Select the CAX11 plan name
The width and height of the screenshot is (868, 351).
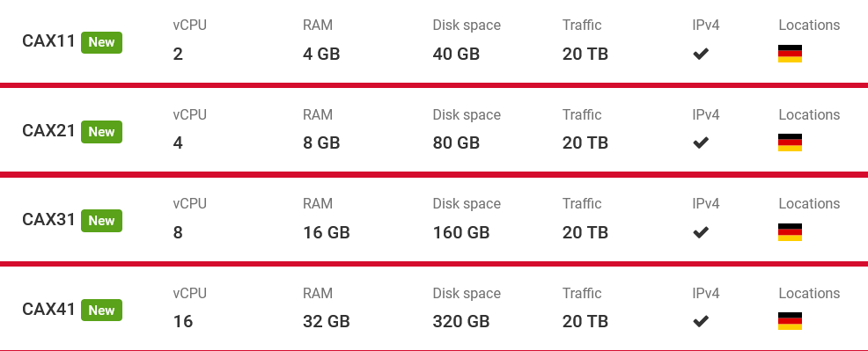[48, 41]
